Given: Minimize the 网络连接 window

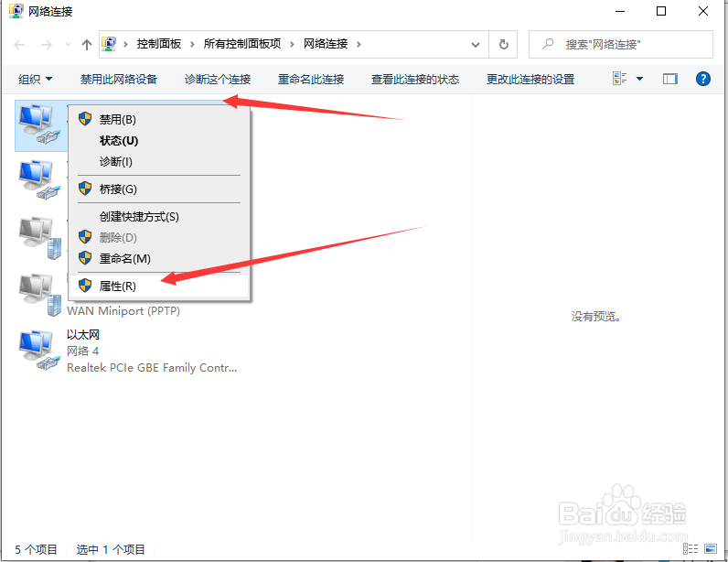Looking at the screenshot, I should pyautogui.click(x=620, y=11).
